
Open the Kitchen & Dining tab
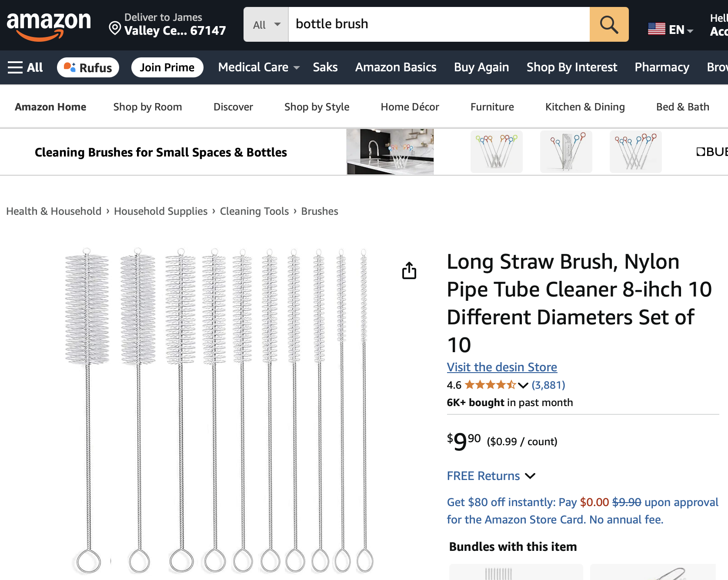point(585,107)
